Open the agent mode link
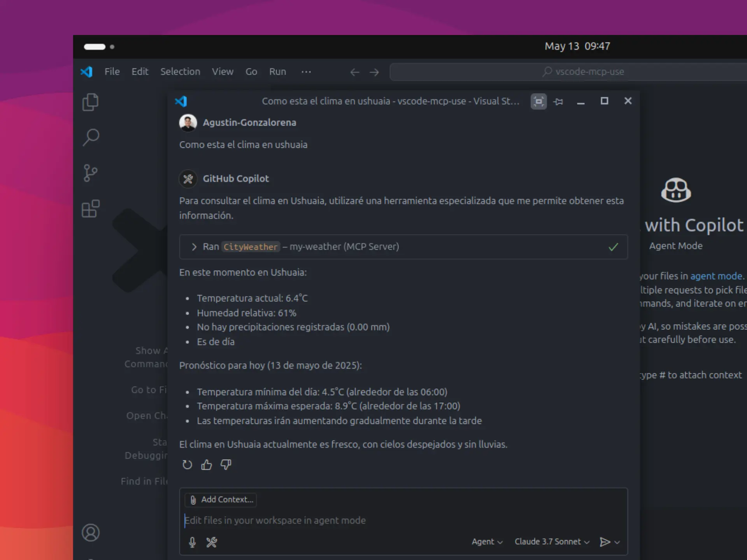 click(x=716, y=276)
